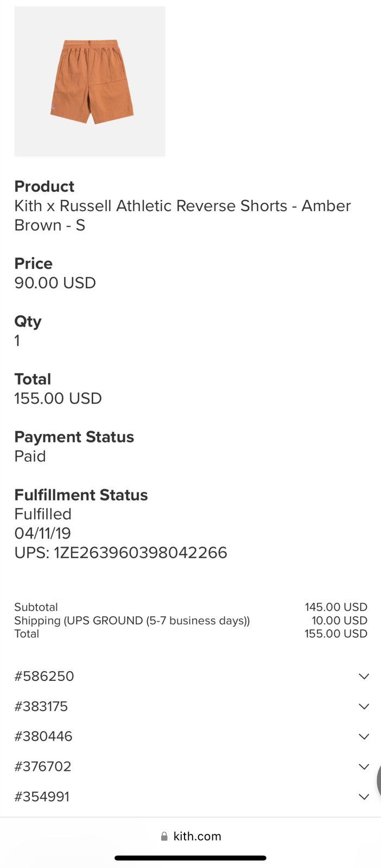Click the 155.00 USD total in order summary

pyautogui.click(x=336, y=634)
